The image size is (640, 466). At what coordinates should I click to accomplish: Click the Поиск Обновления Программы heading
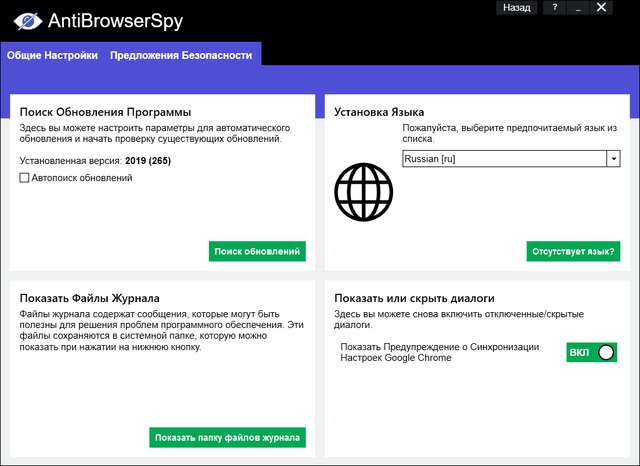coord(105,112)
